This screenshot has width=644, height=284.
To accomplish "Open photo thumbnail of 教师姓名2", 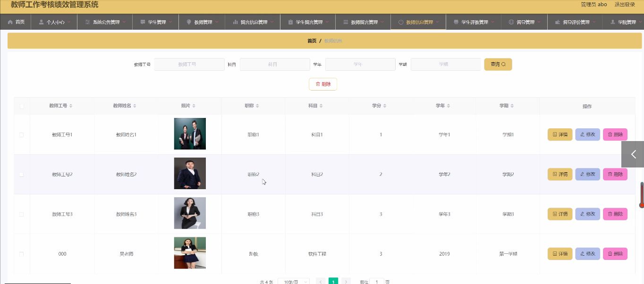I will [190, 174].
